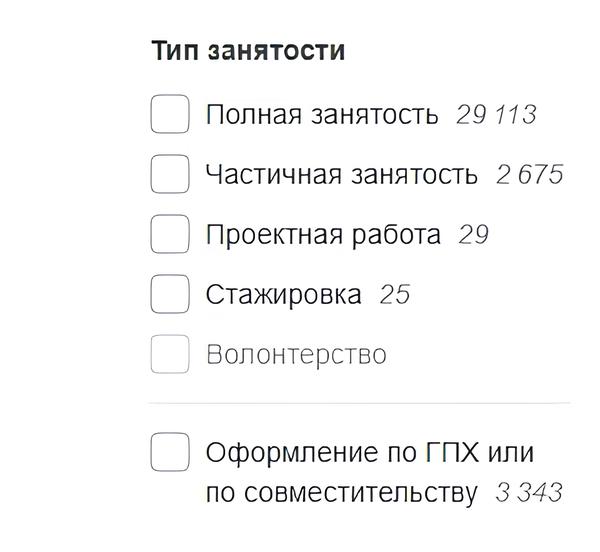
Task: Click the Тип занятости section heading
Action: pos(248,50)
